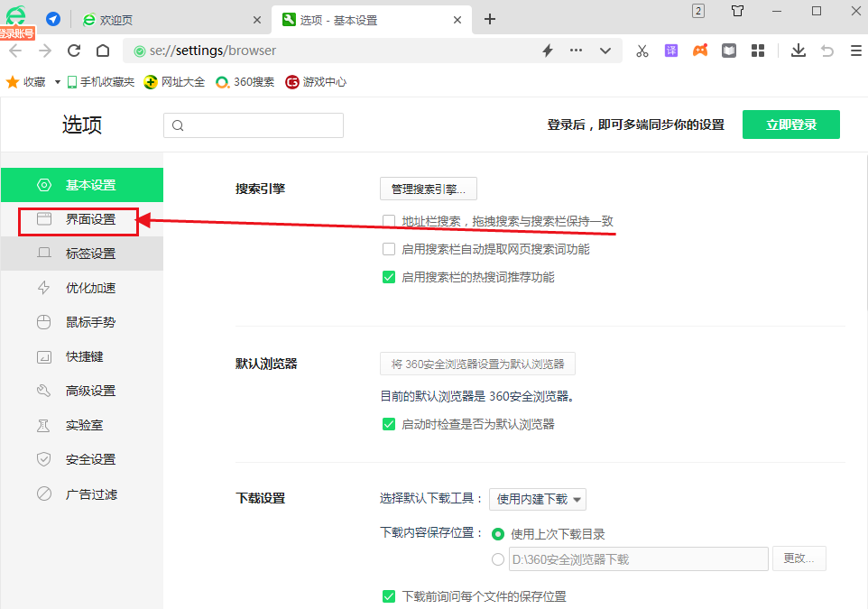Go to browser home page icon

(103, 51)
